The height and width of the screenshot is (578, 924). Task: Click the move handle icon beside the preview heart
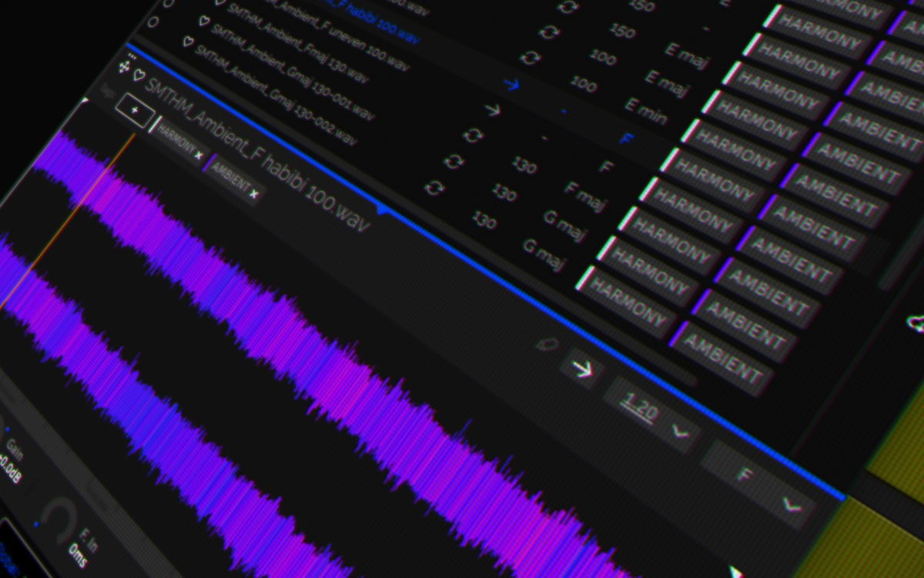tap(123, 67)
